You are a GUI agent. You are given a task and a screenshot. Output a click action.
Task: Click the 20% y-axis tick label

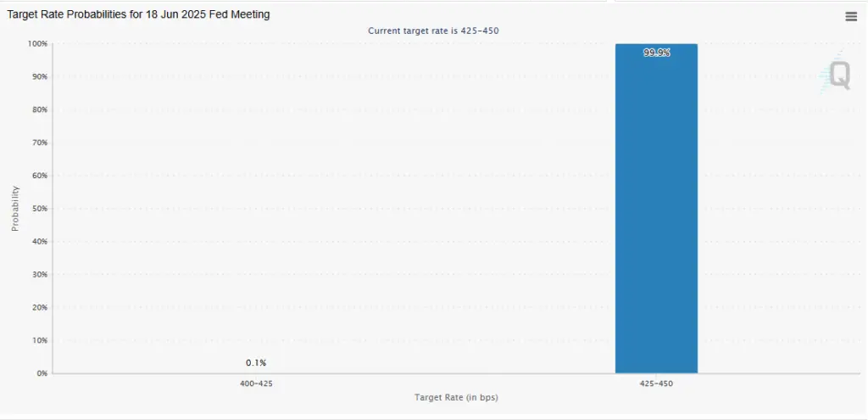(38, 307)
